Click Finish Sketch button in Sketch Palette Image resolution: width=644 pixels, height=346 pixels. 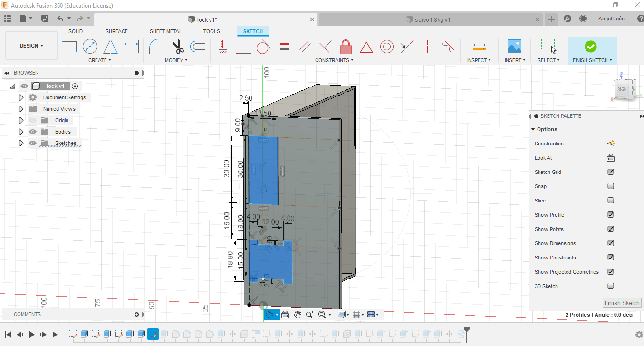coord(622,303)
